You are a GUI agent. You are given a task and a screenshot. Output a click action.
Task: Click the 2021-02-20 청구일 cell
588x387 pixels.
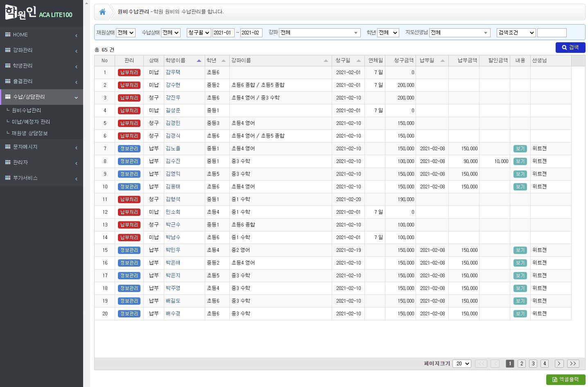tap(348, 199)
